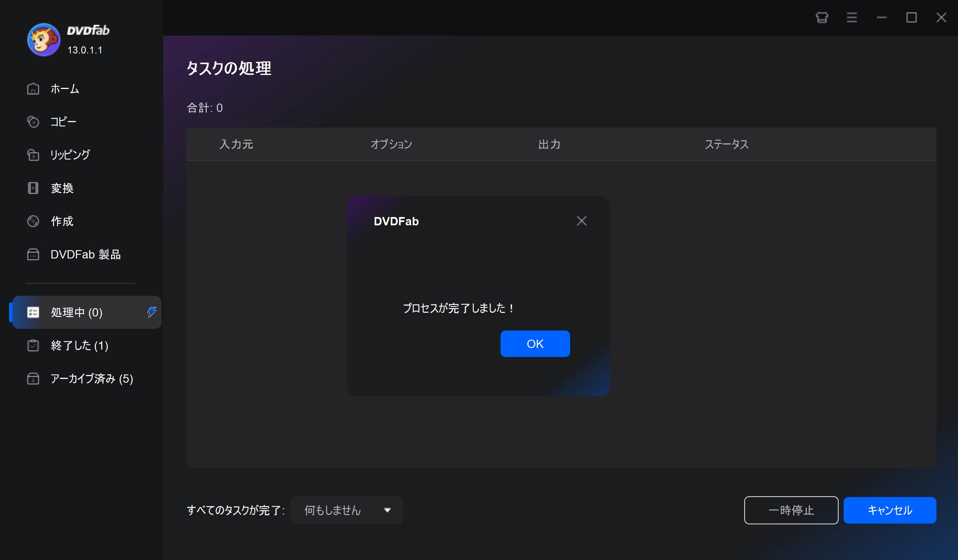
Task: Open the コピー module
Action: click(63, 122)
